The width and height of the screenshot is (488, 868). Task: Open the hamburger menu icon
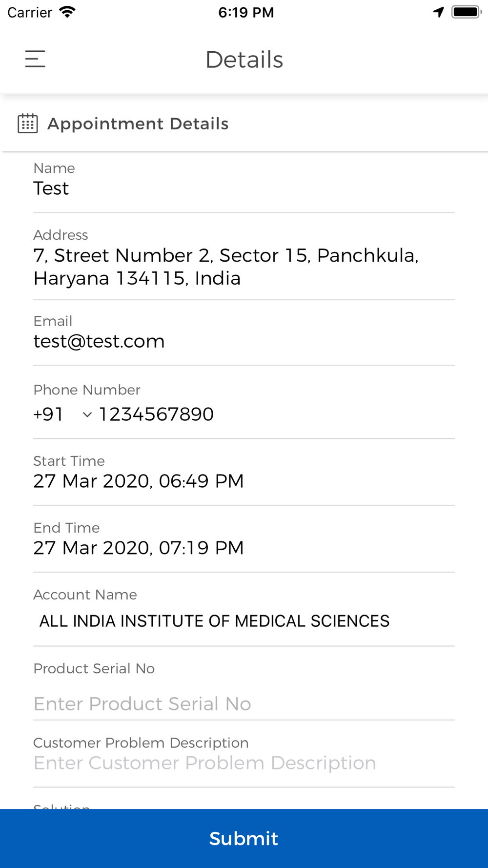coord(35,59)
